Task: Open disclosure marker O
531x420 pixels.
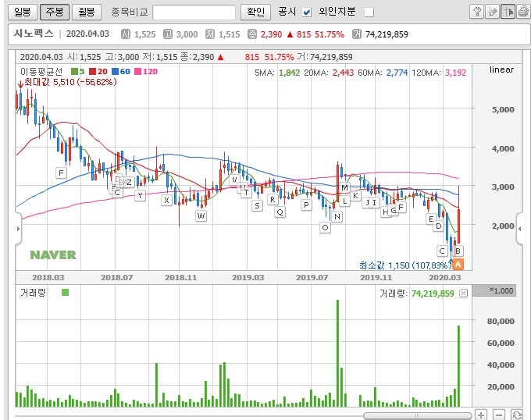Action: coord(325,227)
